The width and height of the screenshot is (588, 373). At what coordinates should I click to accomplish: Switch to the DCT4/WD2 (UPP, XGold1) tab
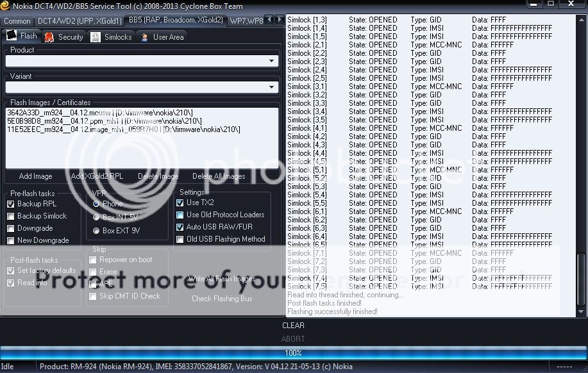click(x=80, y=21)
